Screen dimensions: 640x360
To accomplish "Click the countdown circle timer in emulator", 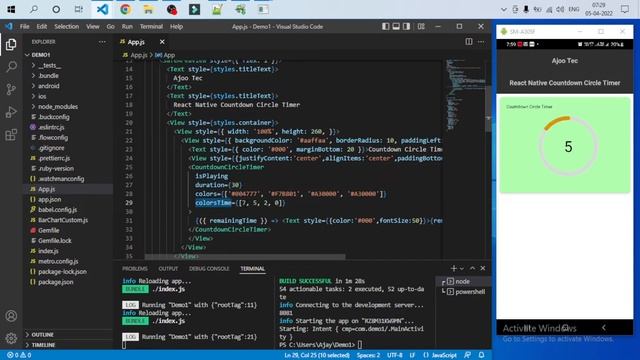I will pos(568,146).
